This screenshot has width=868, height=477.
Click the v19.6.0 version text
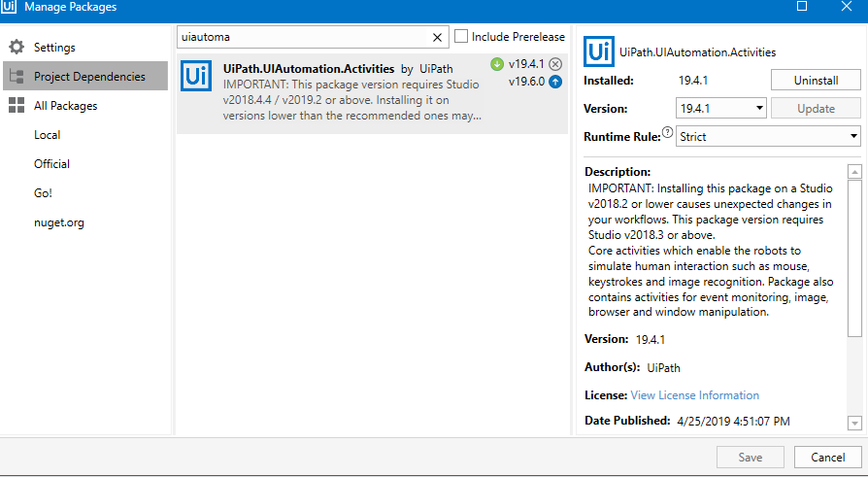point(527,82)
